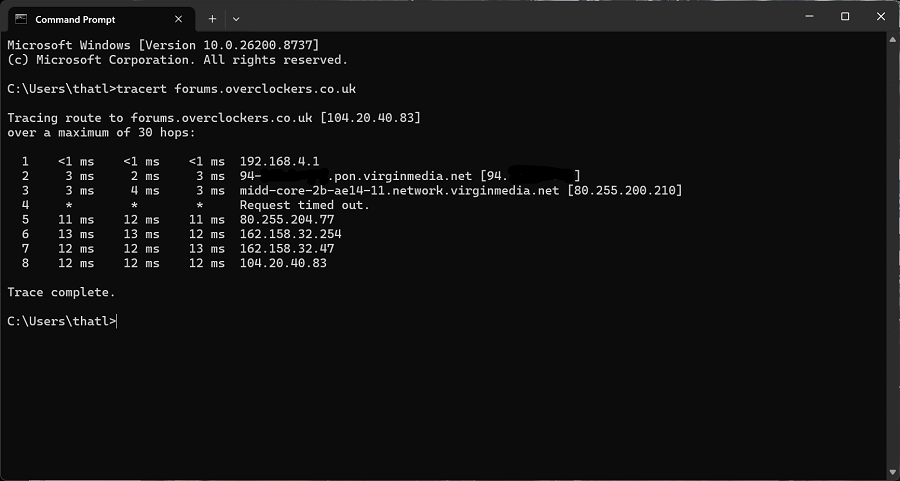Select the Command Prompt tab label
900x481 pixels.
pos(75,20)
